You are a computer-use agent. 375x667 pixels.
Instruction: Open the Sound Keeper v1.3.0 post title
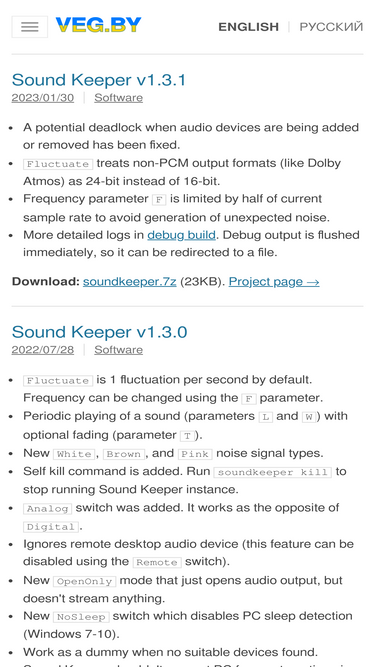(99, 332)
